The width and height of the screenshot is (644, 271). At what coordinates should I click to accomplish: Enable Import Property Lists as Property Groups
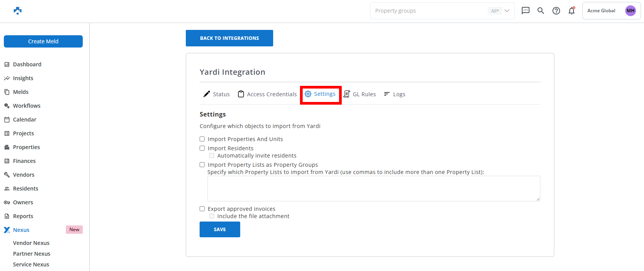point(202,165)
